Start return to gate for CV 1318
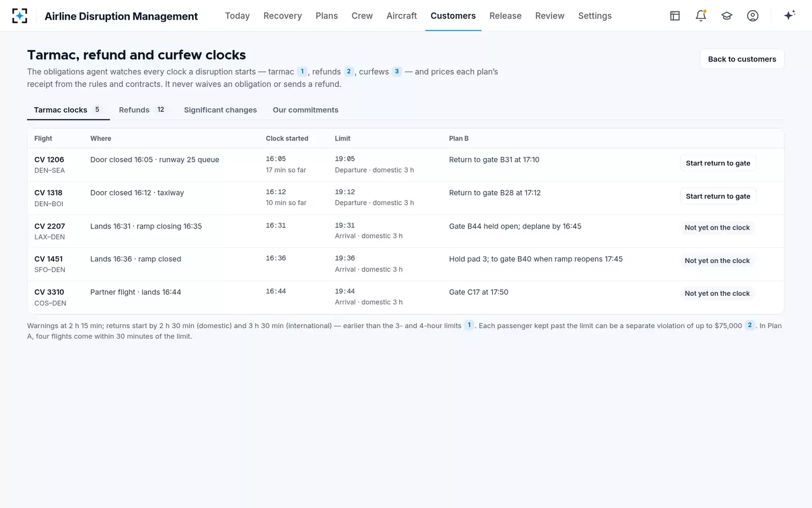Viewport: 812px width, 508px height. click(x=718, y=196)
